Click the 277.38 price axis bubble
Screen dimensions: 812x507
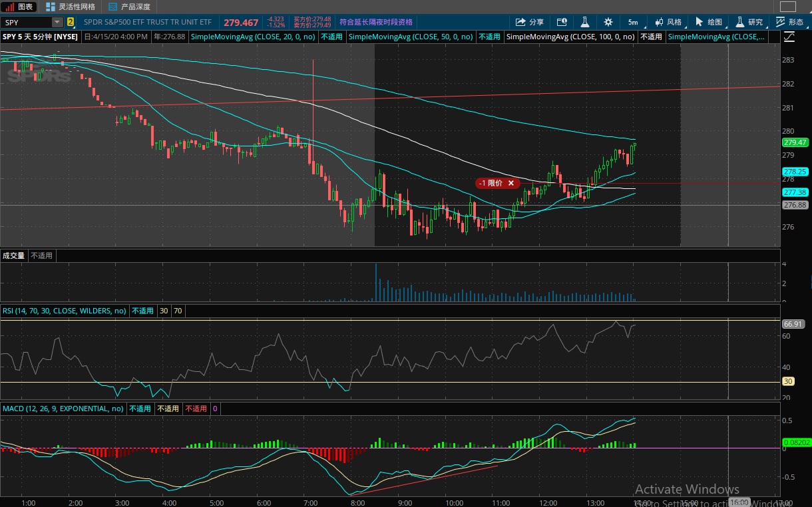[795, 192]
